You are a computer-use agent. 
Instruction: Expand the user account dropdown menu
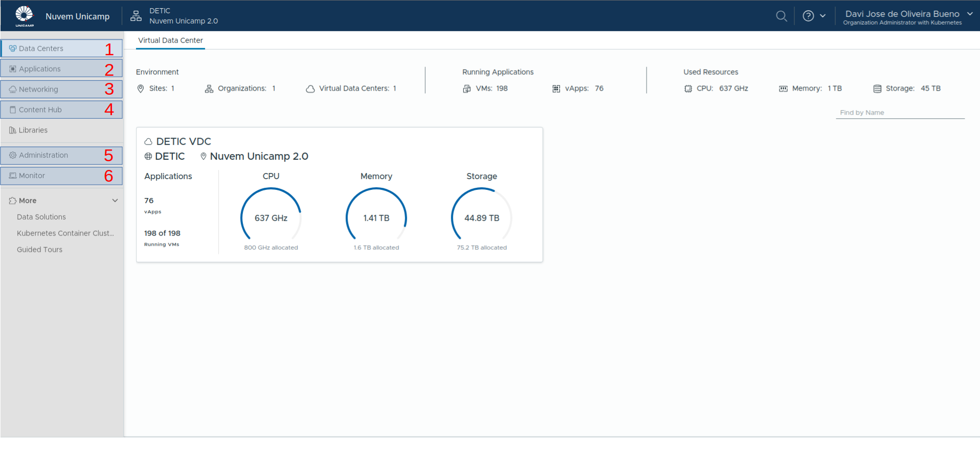point(970,14)
